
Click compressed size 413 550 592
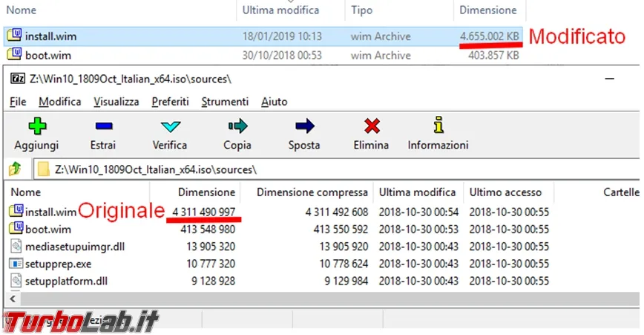tap(341, 230)
